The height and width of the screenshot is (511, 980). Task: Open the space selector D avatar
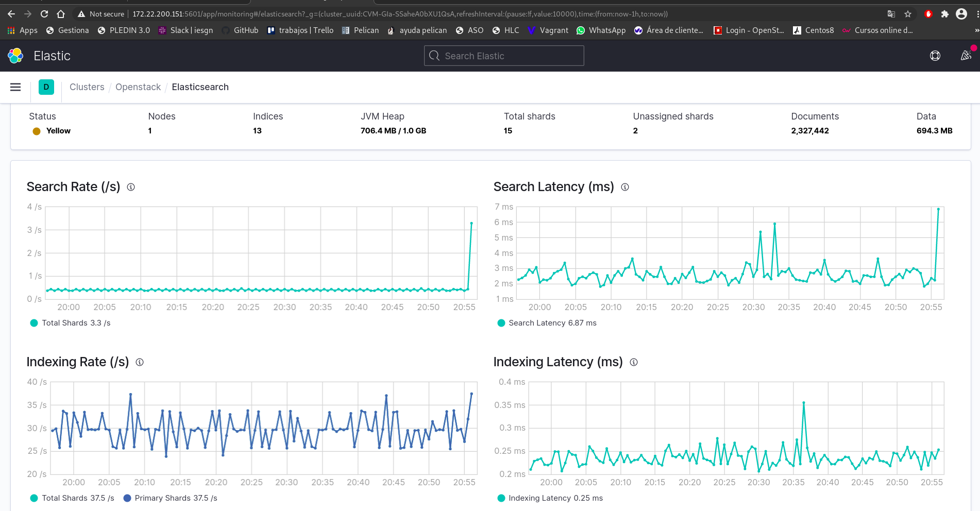tap(46, 87)
